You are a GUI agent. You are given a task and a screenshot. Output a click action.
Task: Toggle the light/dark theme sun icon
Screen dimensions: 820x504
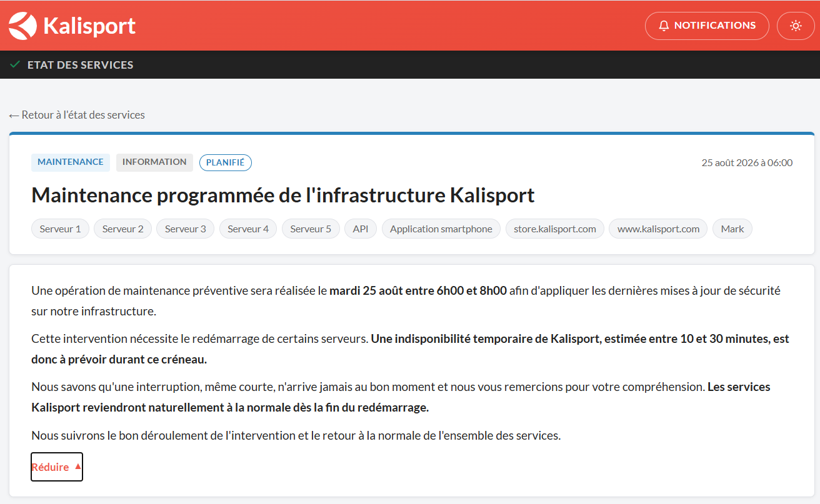coord(796,26)
